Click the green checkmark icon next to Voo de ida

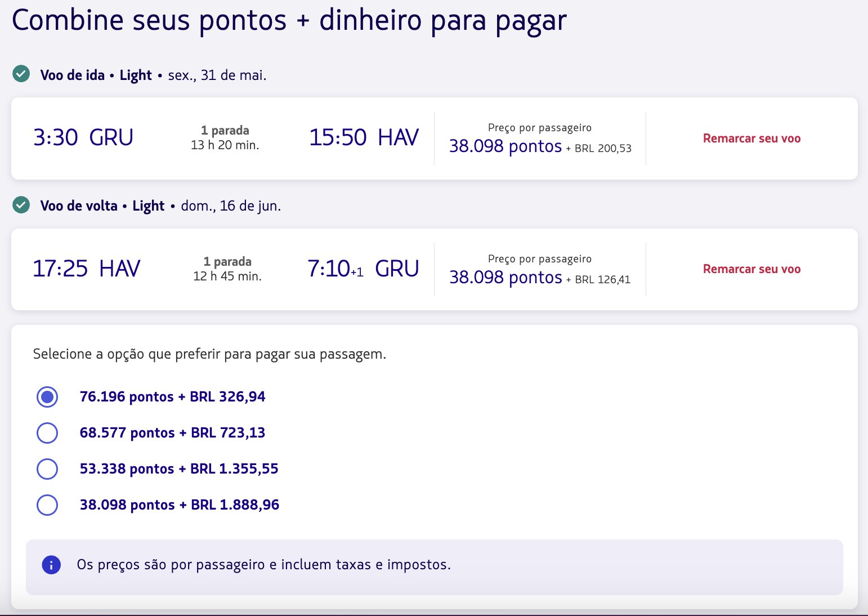click(21, 74)
